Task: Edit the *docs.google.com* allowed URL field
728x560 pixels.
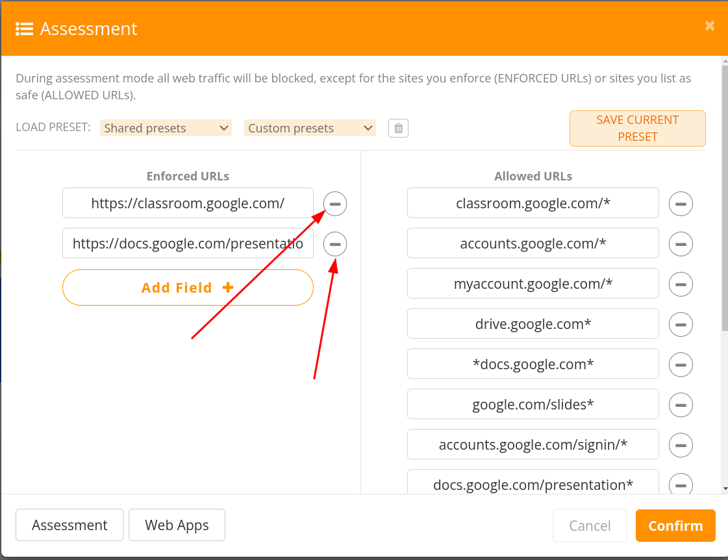Action: point(533,364)
